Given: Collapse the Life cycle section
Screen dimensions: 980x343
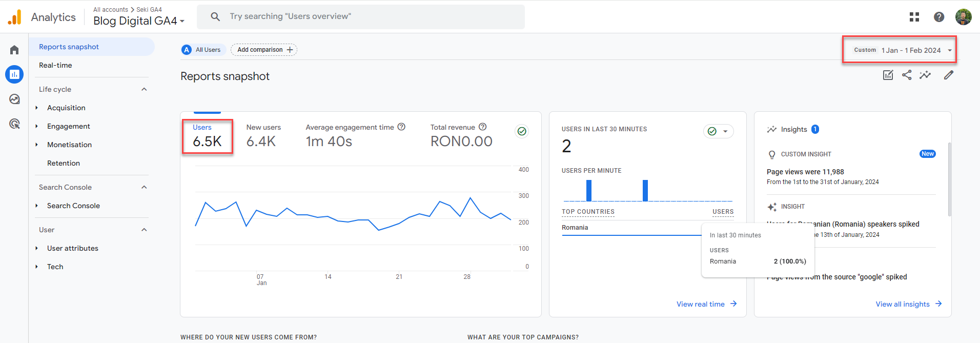Looking at the screenshot, I should coord(144,89).
